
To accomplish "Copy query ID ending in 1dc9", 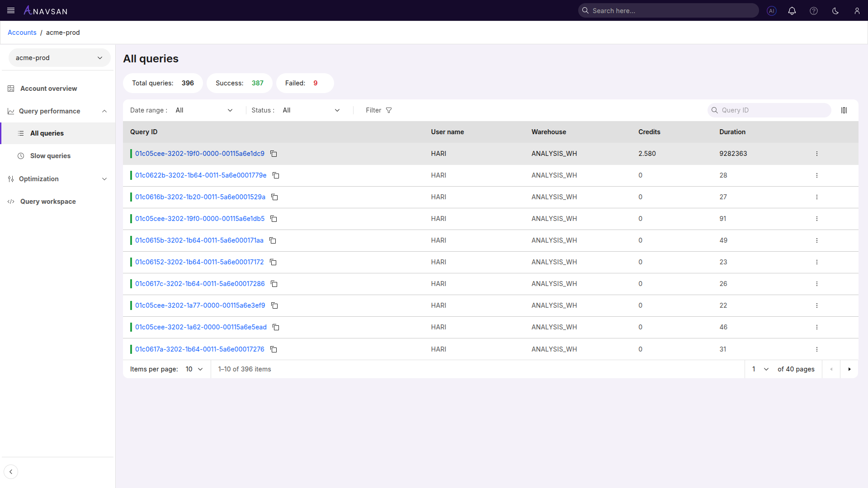I will pos(274,154).
